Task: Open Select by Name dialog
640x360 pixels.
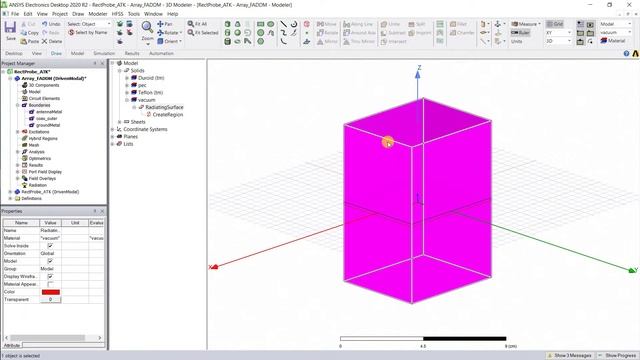Action: click(x=88, y=32)
